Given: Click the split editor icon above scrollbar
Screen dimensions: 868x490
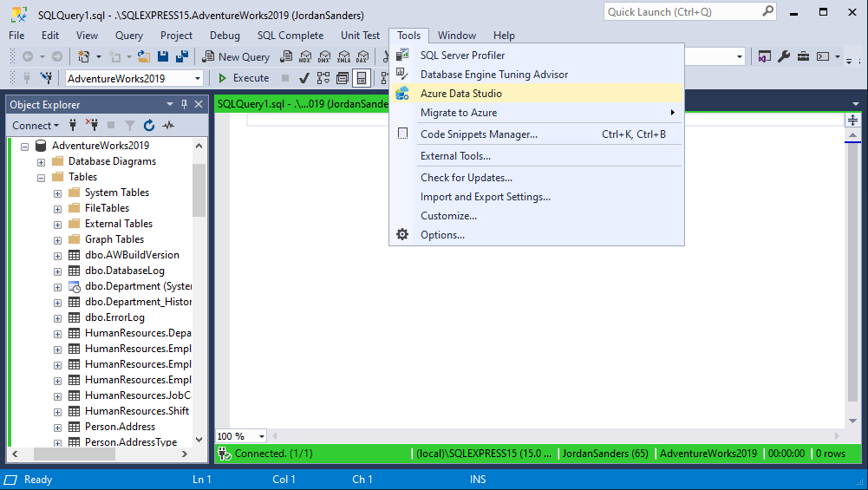Looking at the screenshot, I should click(x=852, y=120).
